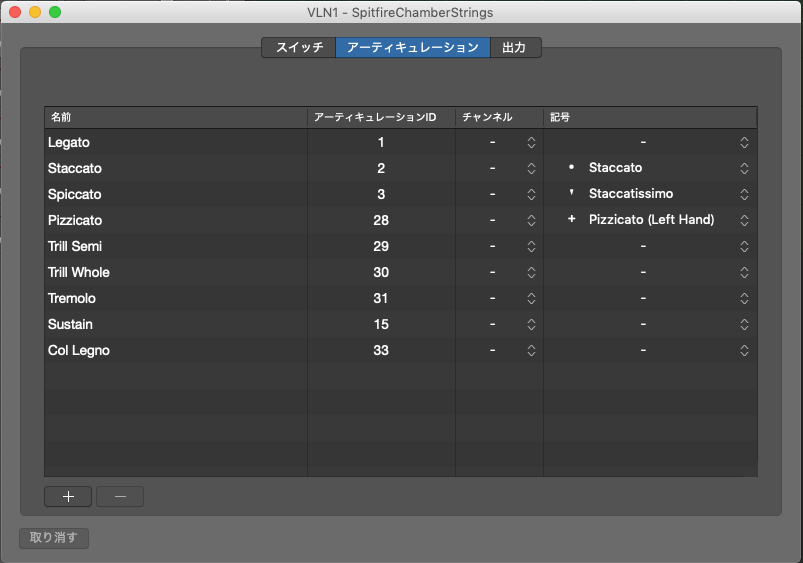The width and height of the screenshot is (803, 563).
Task: Open channel dropdown for Staccato row
Action: point(531,169)
